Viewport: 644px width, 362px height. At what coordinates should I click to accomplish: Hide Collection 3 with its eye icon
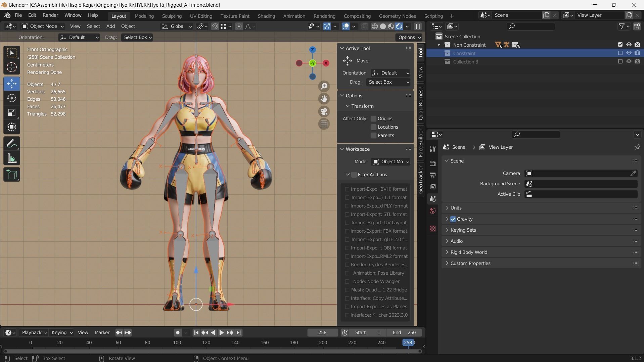629,61
